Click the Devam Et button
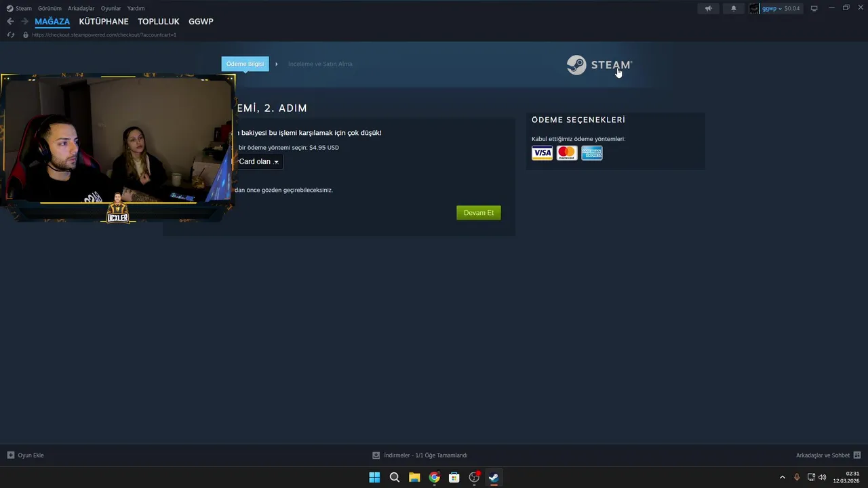This screenshot has width=868, height=488. pyautogui.click(x=479, y=213)
